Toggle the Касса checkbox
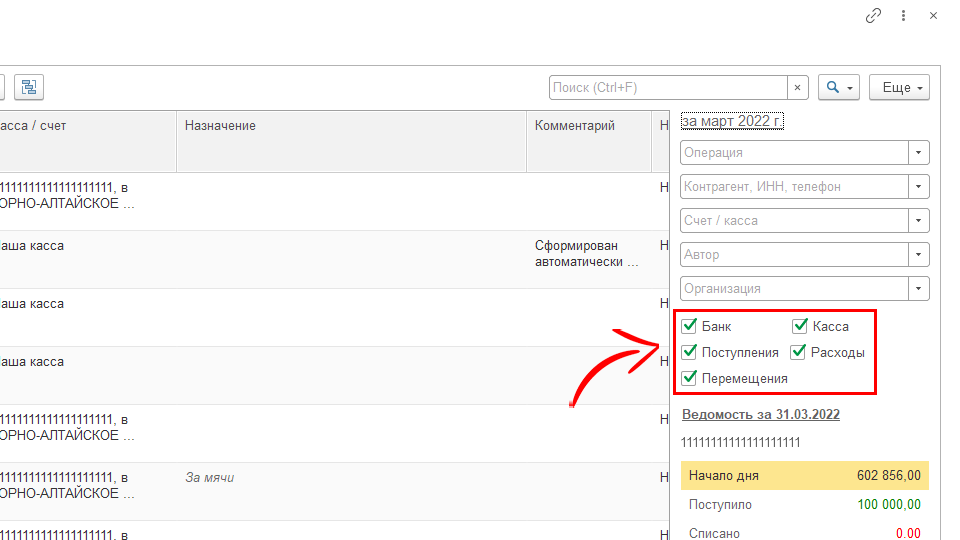The width and height of the screenshot is (960, 540). (x=800, y=326)
